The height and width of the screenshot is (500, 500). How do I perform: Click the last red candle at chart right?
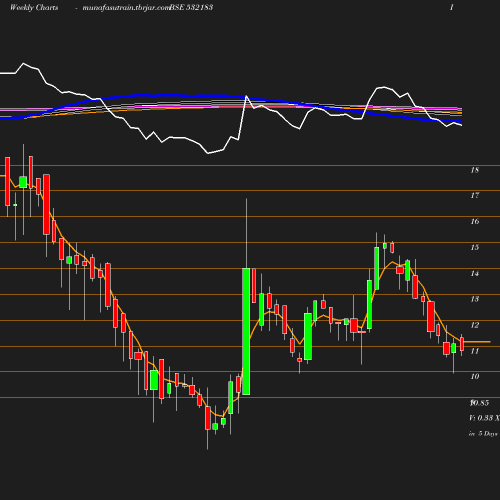pyautogui.click(x=462, y=344)
